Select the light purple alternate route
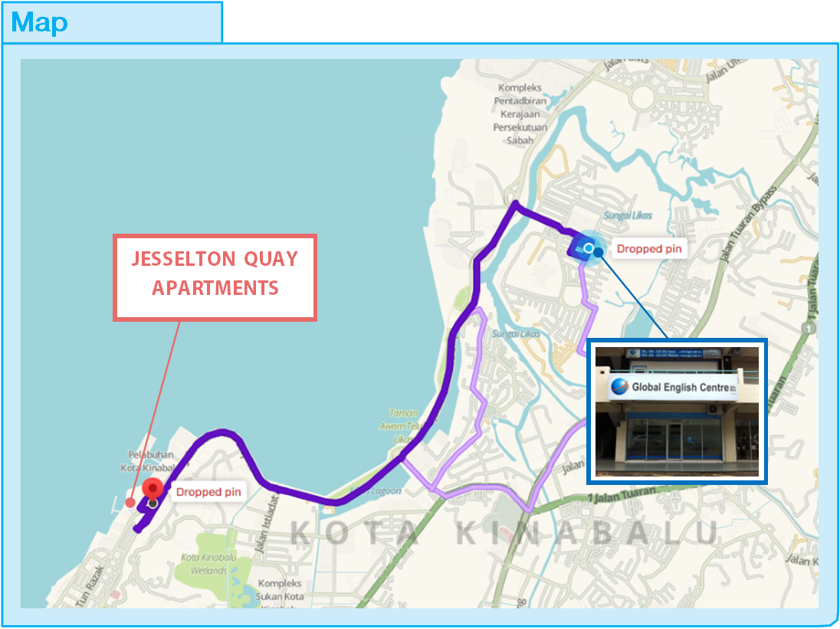840x629 pixels. 476,398
